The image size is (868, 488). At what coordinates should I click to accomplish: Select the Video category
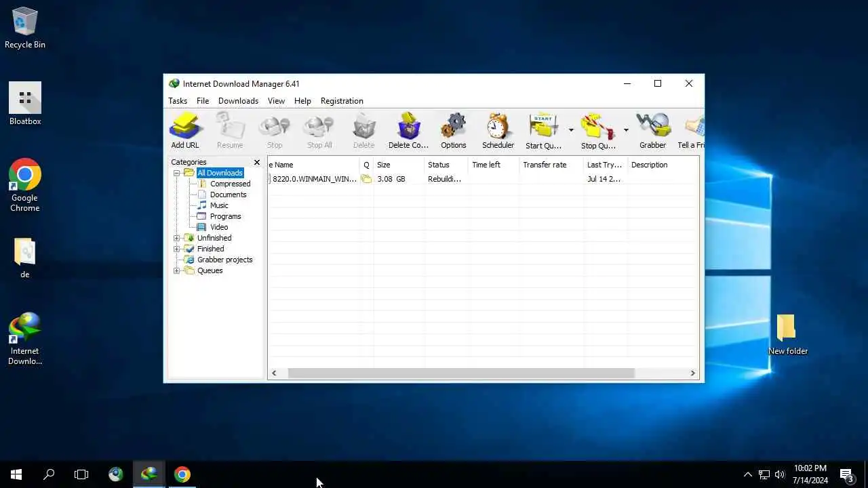[219, 227]
